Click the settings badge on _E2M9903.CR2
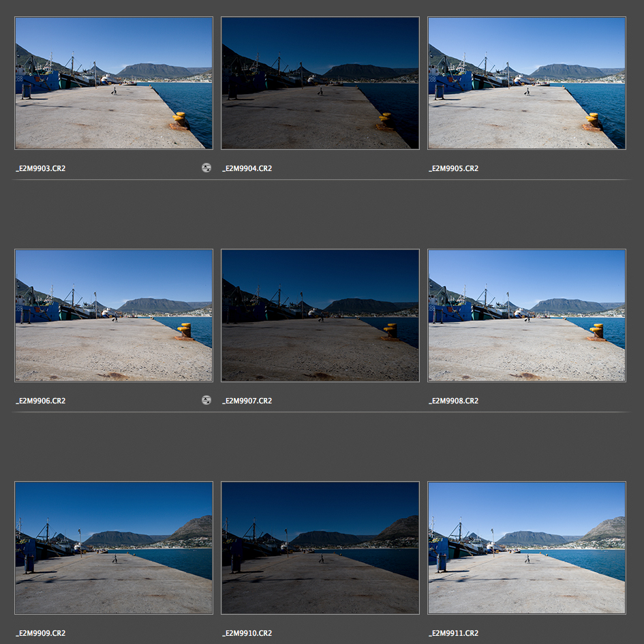This screenshot has height=644, width=644. coord(206,168)
